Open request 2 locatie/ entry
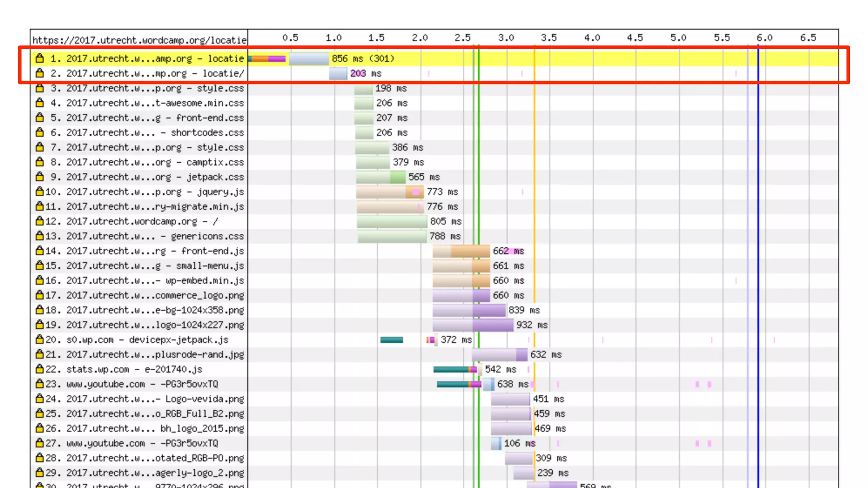The image size is (868, 488). coord(155,74)
